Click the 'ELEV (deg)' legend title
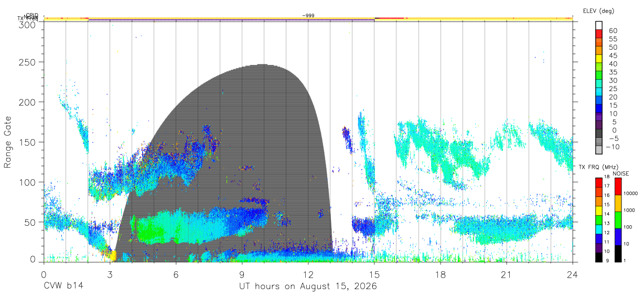 pos(598,11)
